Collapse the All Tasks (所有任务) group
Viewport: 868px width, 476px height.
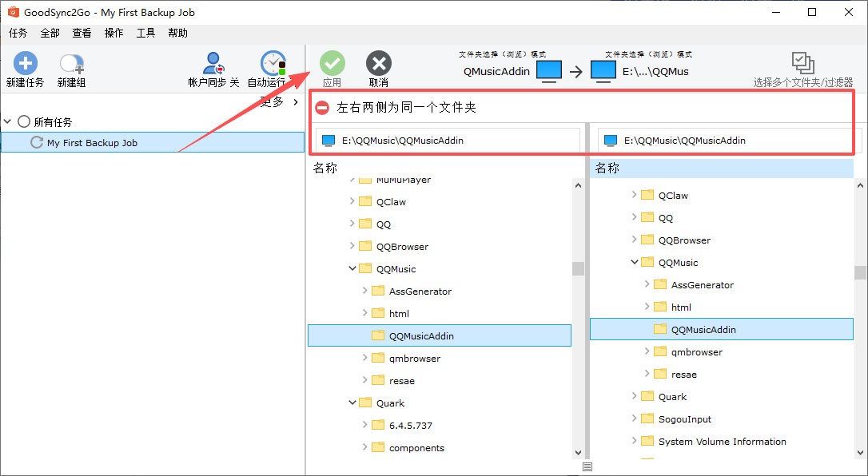point(8,121)
